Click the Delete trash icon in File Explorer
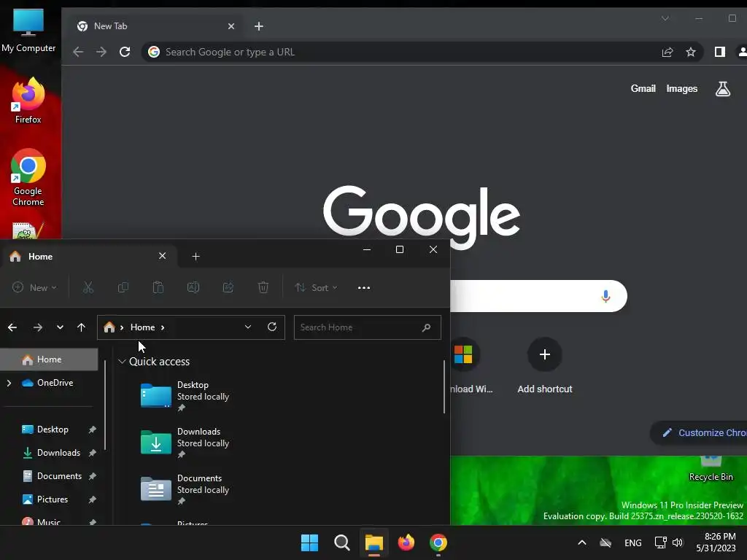747x560 pixels. click(263, 287)
